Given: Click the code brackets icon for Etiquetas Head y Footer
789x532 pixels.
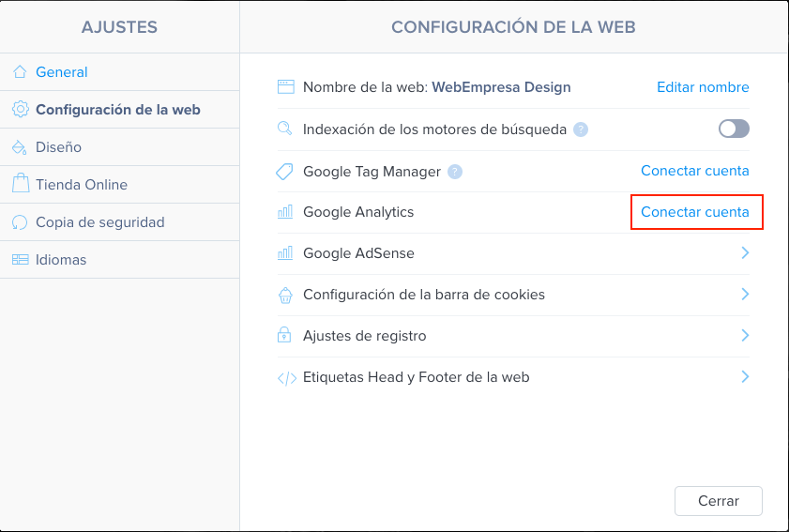Looking at the screenshot, I should pos(286,378).
